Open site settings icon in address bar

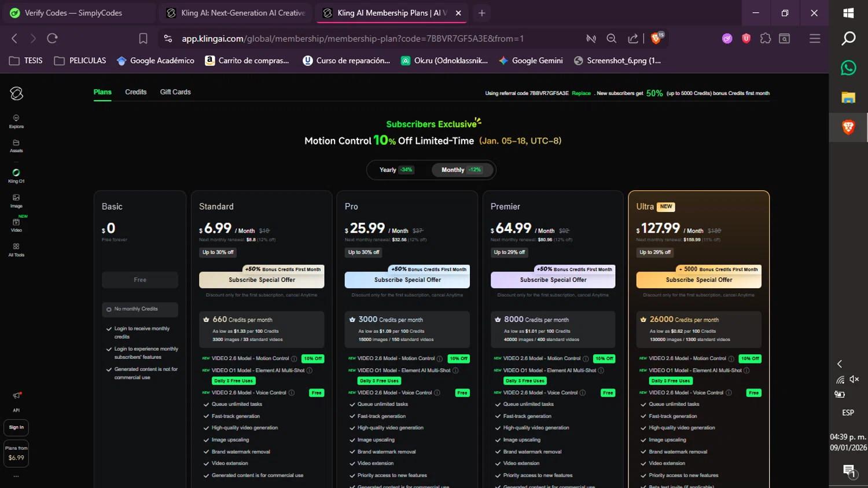168,38
